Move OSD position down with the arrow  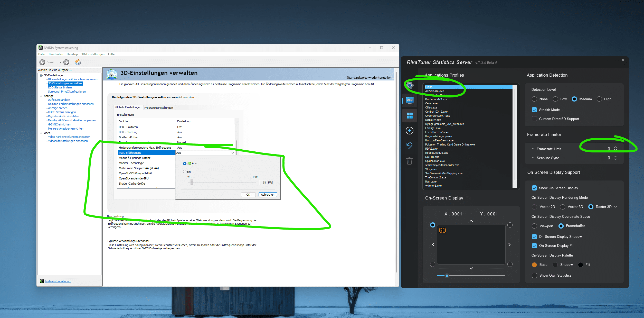click(471, 268)
